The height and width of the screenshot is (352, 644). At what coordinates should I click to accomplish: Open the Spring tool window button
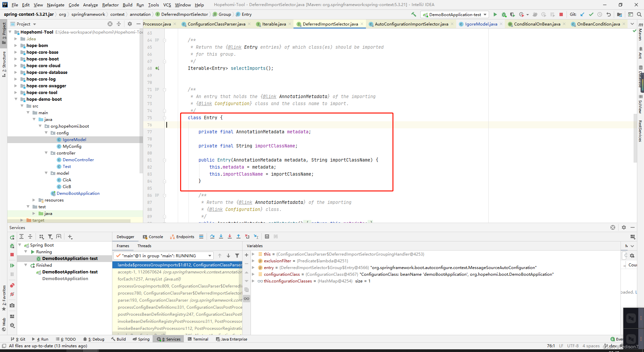[x=141, y=339]
